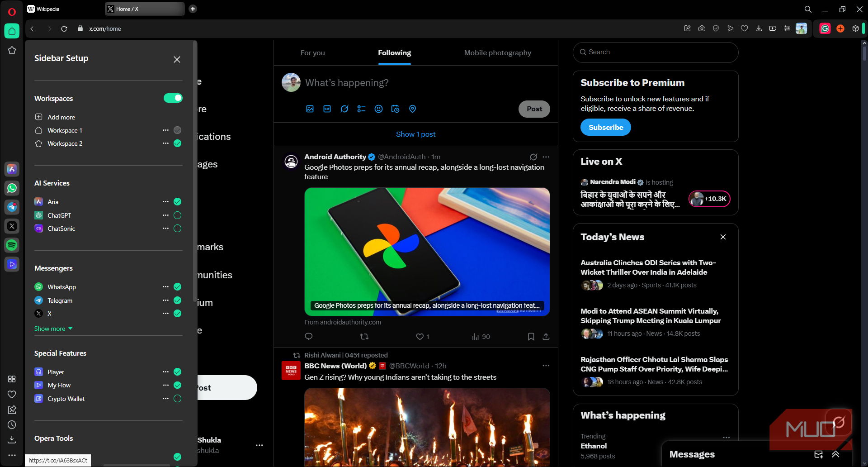Reply to Android Authority post

pyautogui.click(x=309, y=336)
